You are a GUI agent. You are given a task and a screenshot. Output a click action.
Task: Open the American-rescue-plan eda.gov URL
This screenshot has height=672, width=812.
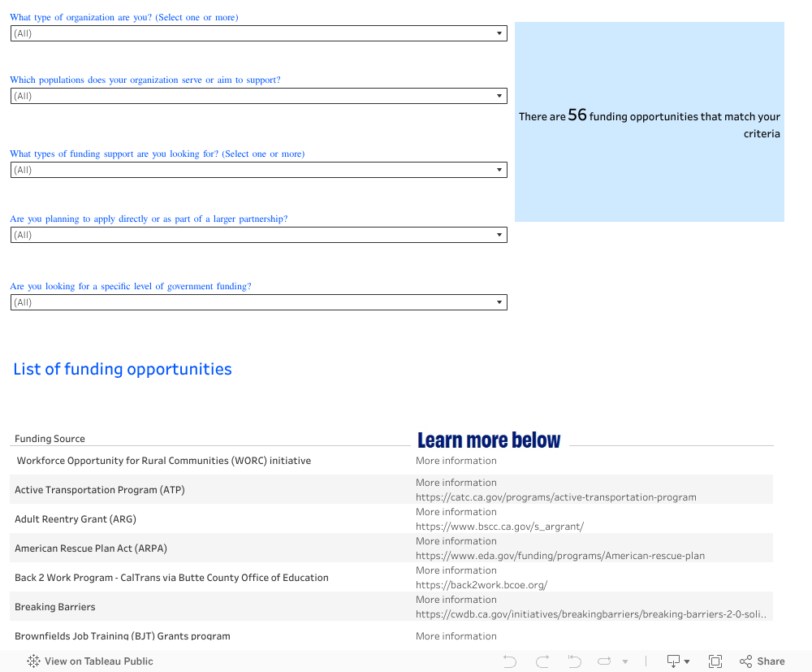point(559,556)
